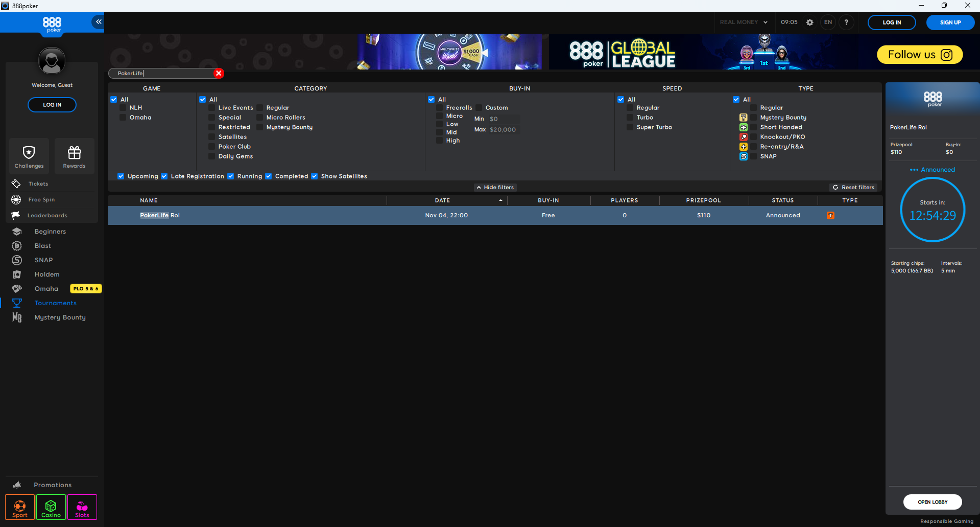
Task: Open the Promotions menu item
Action: click(52, 485)
